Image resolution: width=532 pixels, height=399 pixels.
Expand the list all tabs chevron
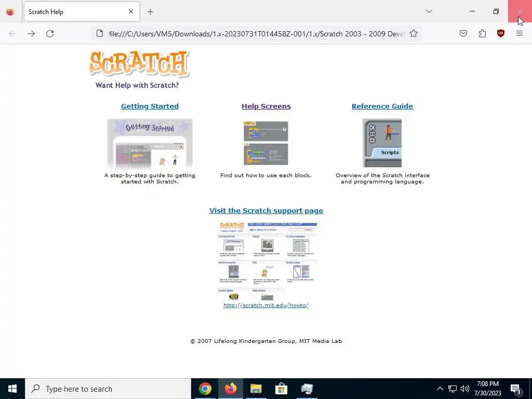429,11
